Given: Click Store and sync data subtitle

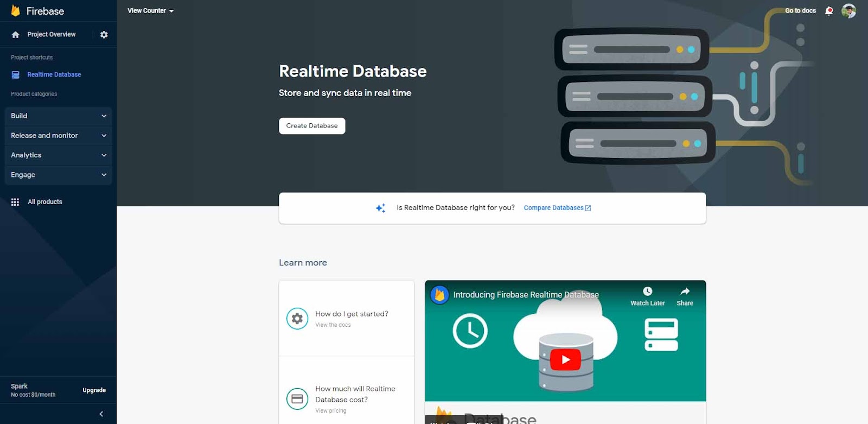Looking at the screenshot, I should point(345,93).
